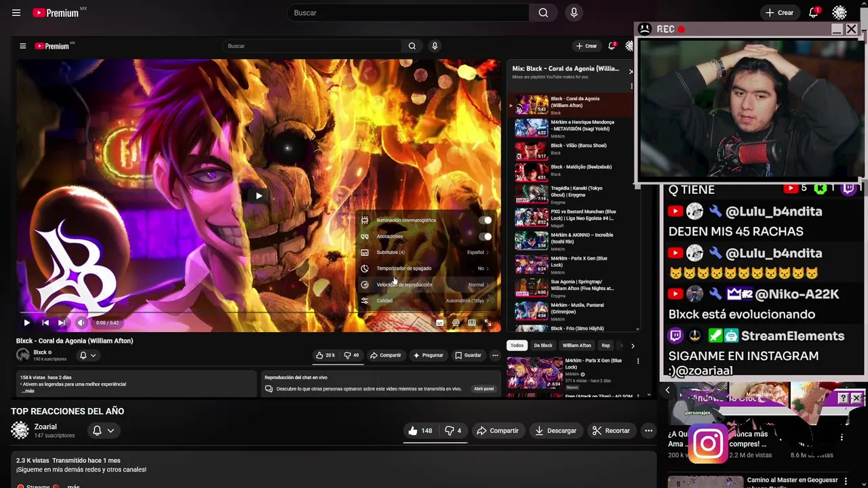Close the mix playlist panel
Screen dimensions: 868x488
tap(631, 71)
